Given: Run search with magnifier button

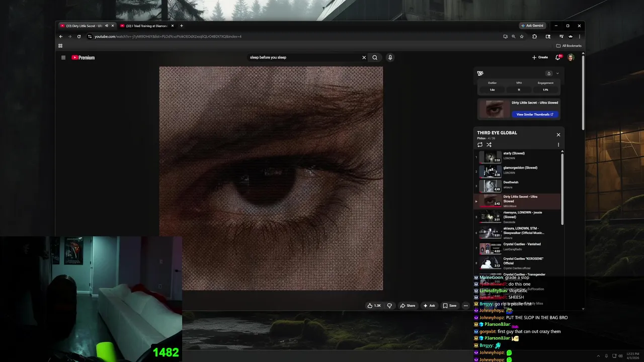Looking at the screenshot, I should pyautogui.click(x=375, y=57).
